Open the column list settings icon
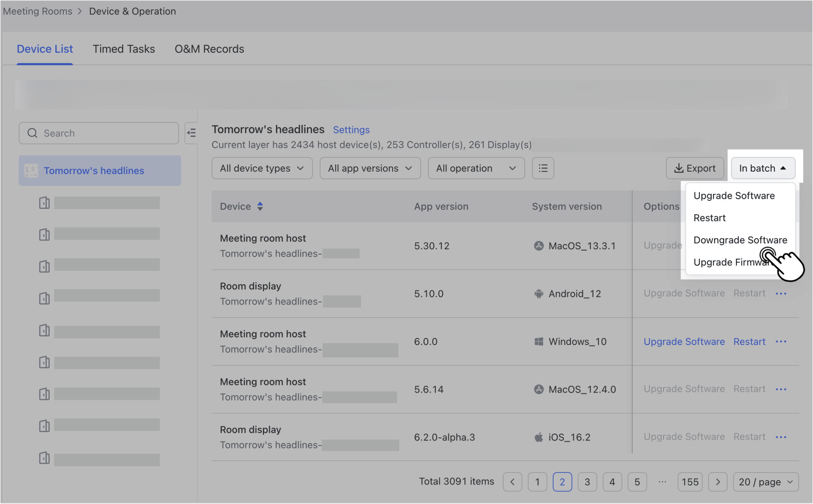This screenshot has width=813, height=504. [x=543, y=168]
